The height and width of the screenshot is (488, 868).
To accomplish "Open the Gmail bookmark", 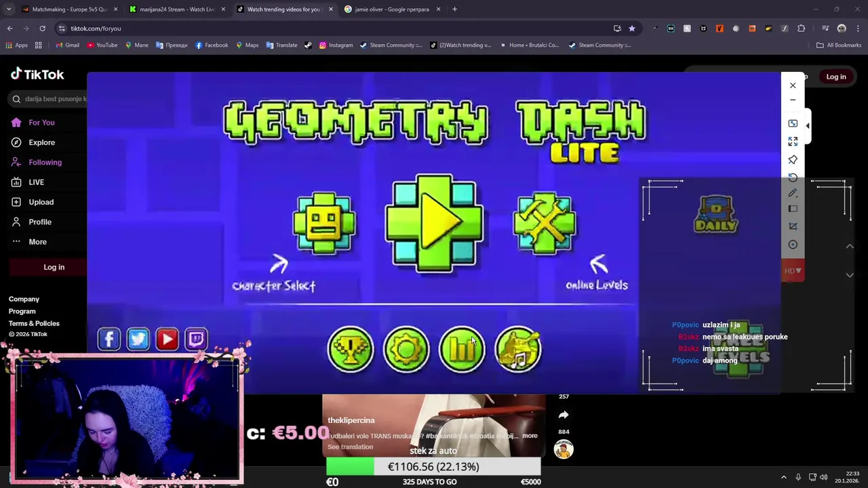I will click(68, 45).
